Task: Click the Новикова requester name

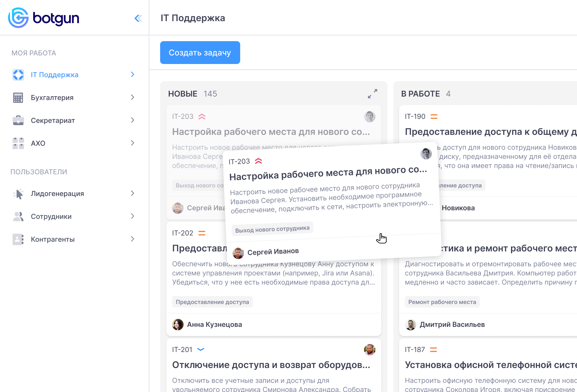Action: tap(458, 208)
